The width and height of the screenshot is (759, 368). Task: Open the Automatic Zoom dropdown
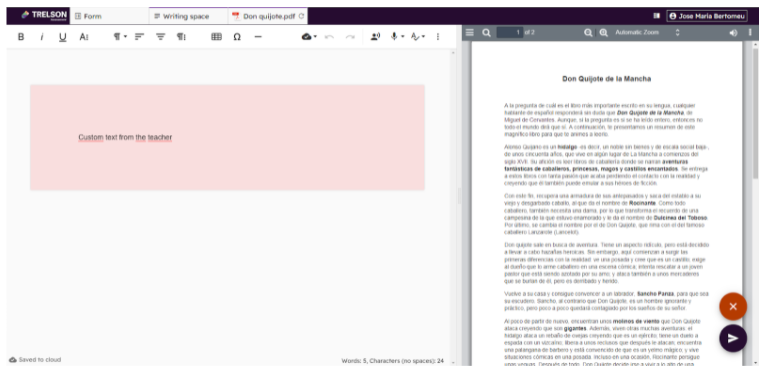point(647,32)
